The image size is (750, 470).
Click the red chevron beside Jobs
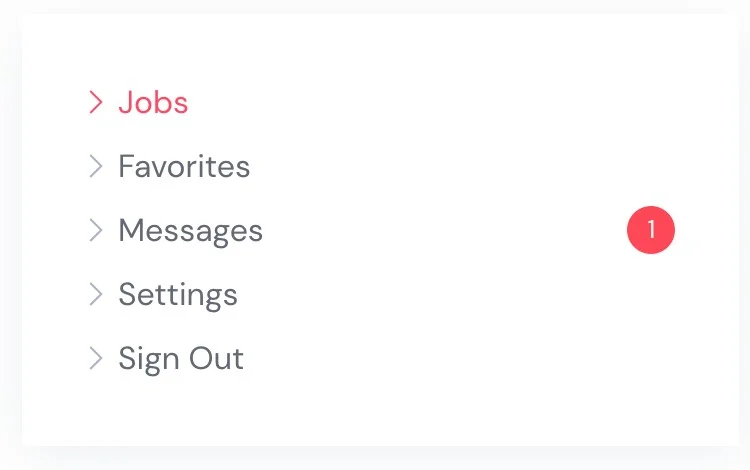96,102
